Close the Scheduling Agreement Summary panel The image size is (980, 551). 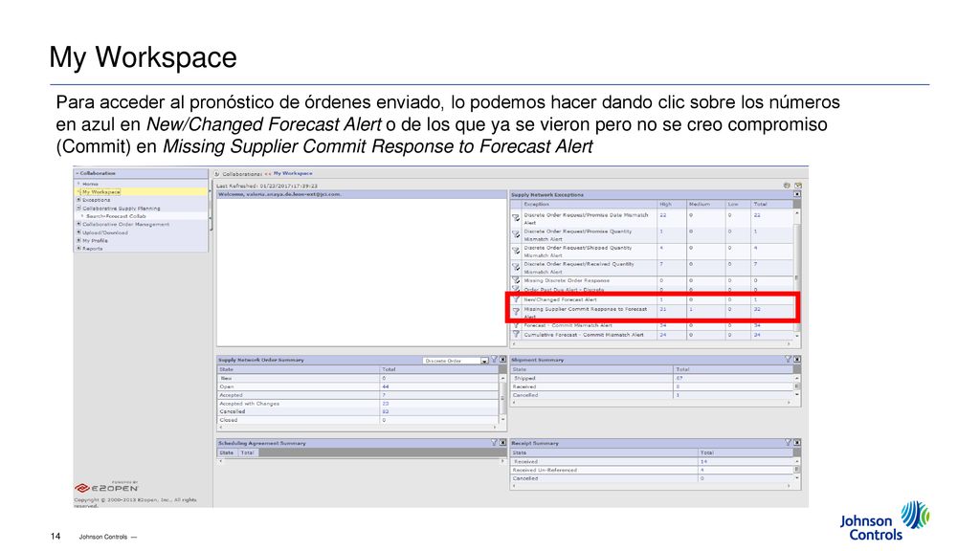502,442
